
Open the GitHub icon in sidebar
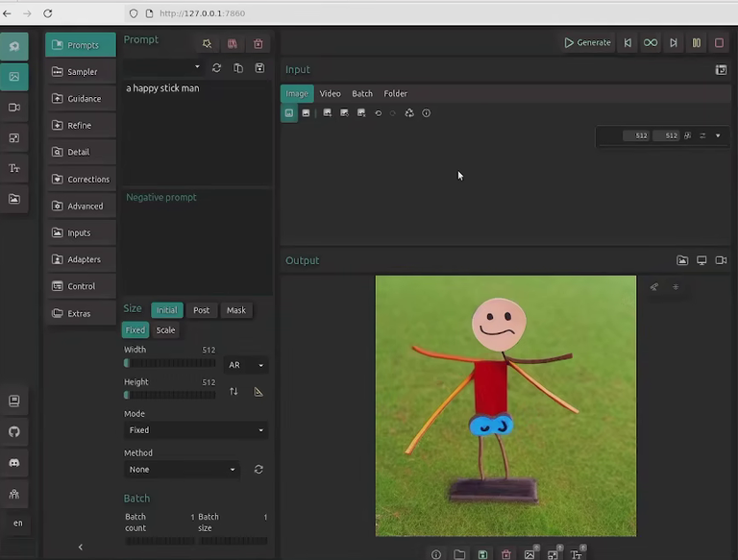(14, 431)
